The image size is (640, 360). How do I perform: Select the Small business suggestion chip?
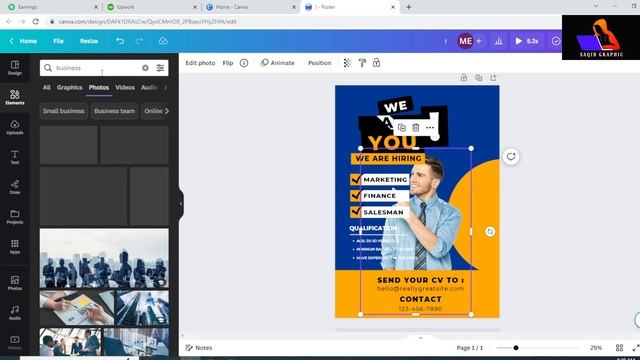[64, 111]
